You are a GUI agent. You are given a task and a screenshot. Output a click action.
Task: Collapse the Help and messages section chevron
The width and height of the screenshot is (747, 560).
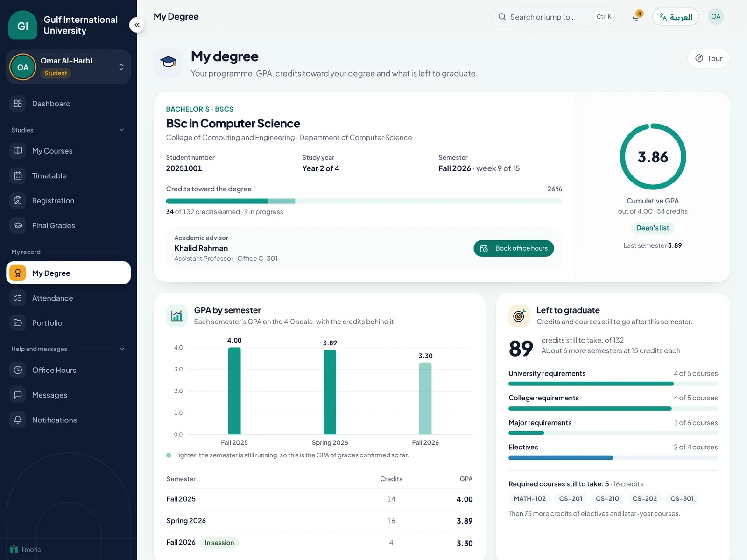[122, 349]
